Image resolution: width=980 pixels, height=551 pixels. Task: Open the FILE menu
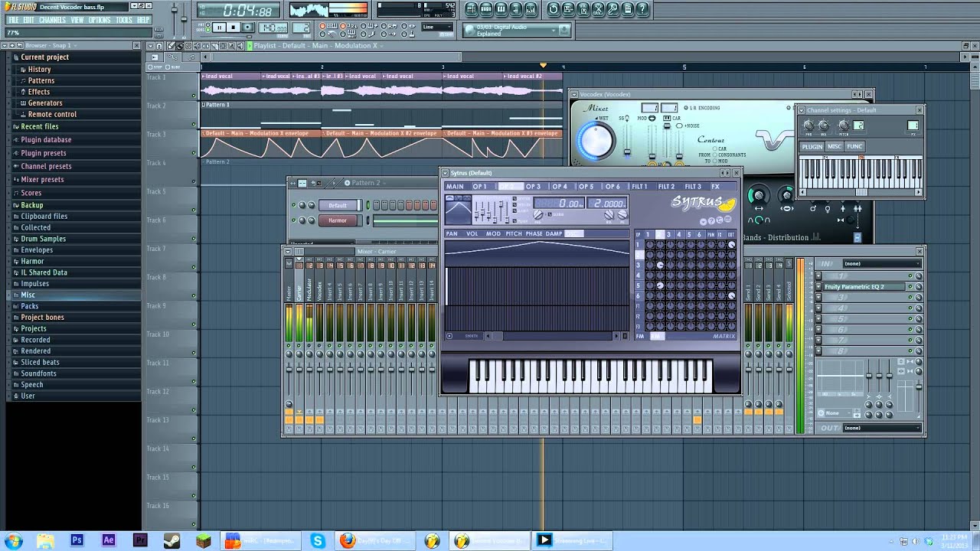coord(13,20)
